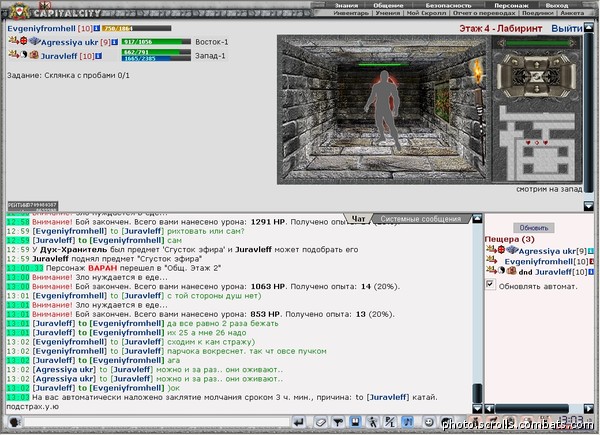Open the Анкета submenu item
Image resolution: width=600 pixels, height=435 pixels.
pos(572,13)
